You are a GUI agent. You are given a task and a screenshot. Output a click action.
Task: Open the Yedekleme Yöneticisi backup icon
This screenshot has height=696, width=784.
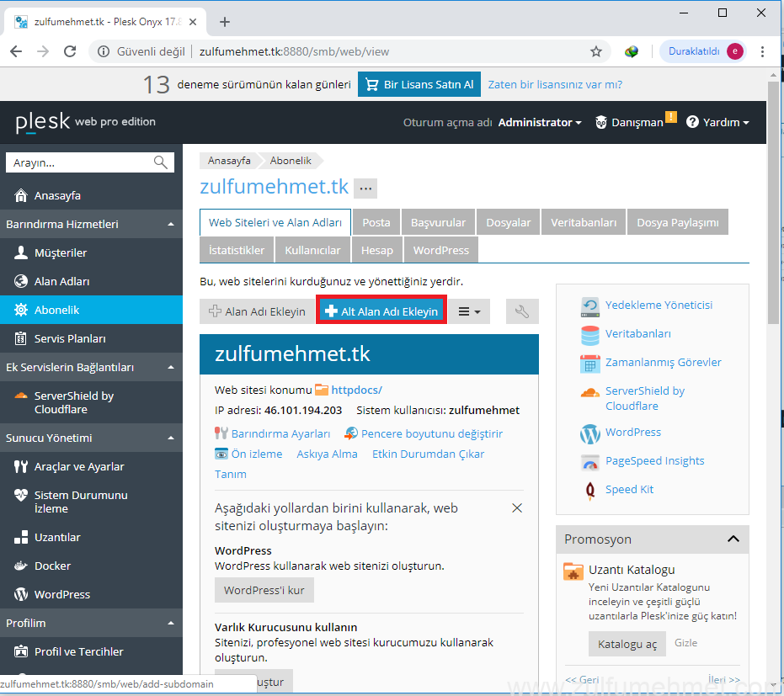pyautogui.click(x=590, y=305)
